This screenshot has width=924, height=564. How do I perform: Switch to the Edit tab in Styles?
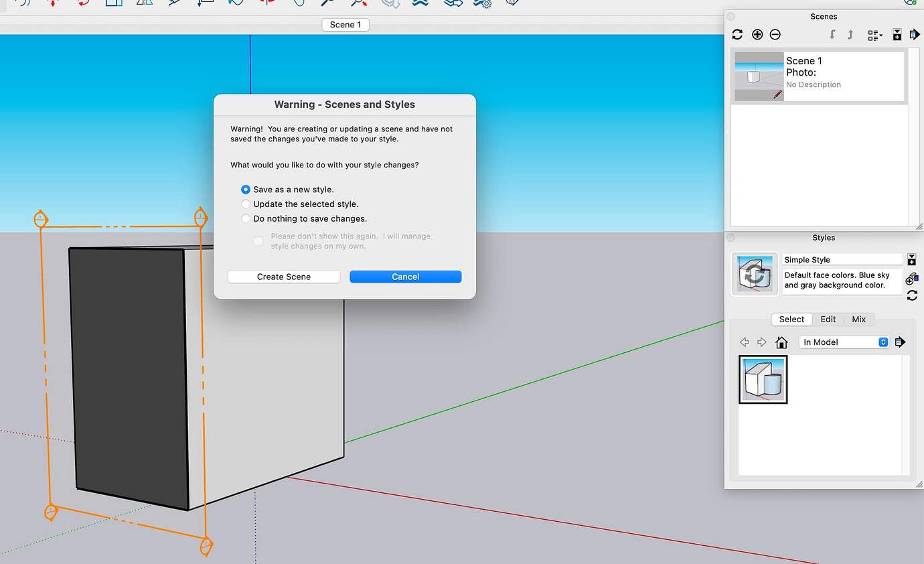click(x=828, y=320)
